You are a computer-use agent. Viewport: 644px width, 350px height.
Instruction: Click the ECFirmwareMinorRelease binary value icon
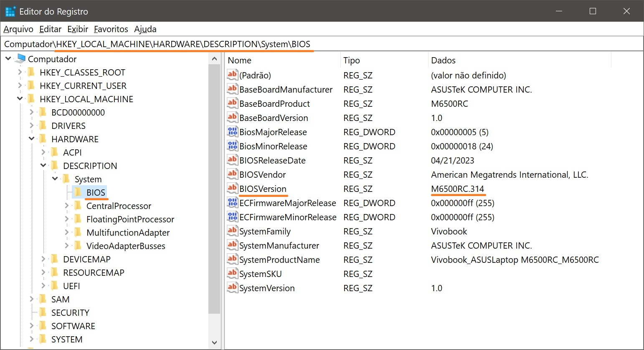point(232,217)
